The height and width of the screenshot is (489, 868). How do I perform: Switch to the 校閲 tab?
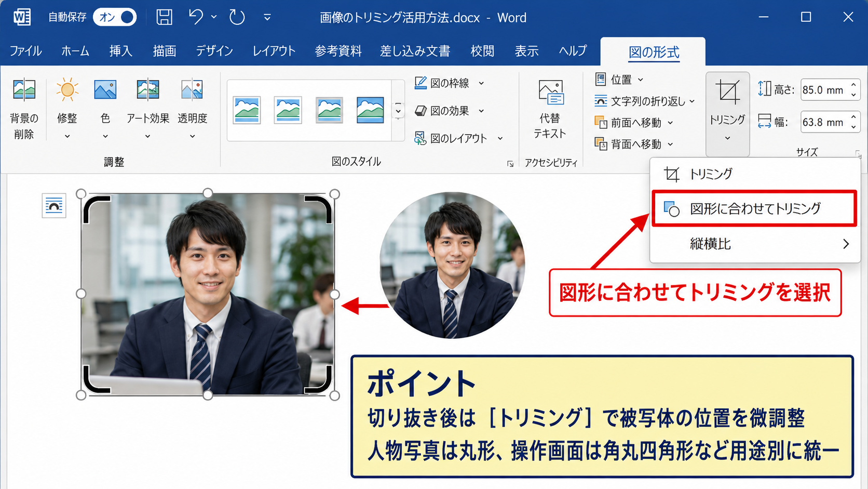point(482,51)
